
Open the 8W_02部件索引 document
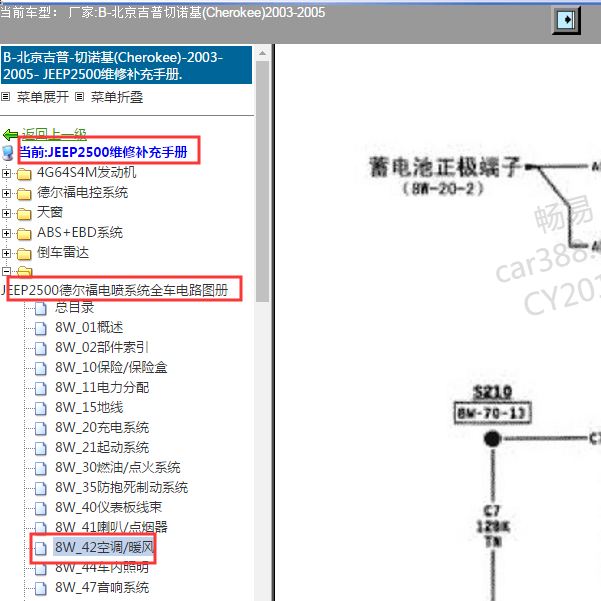[102, 347]
